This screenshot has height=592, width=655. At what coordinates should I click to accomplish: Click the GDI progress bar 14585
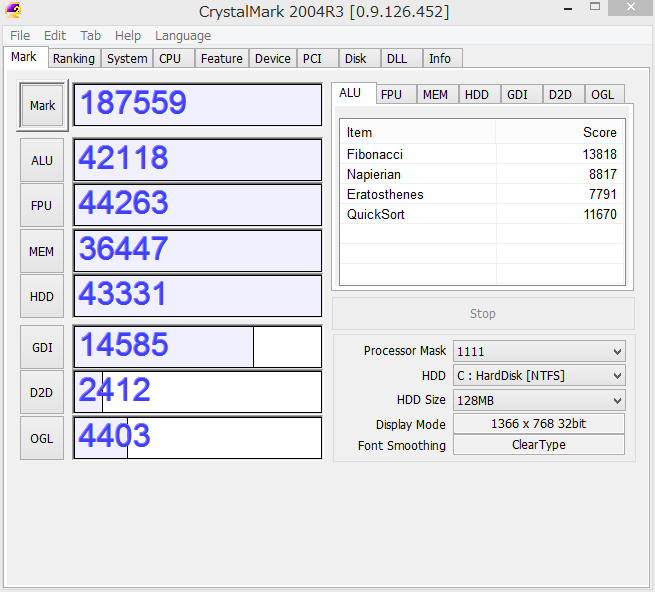click(198, 347)
